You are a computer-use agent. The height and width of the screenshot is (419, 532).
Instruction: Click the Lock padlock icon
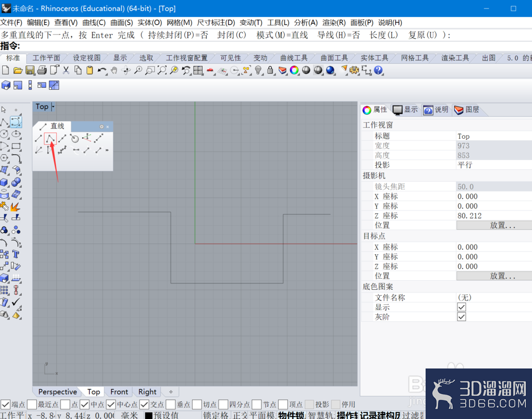point(270,70)
